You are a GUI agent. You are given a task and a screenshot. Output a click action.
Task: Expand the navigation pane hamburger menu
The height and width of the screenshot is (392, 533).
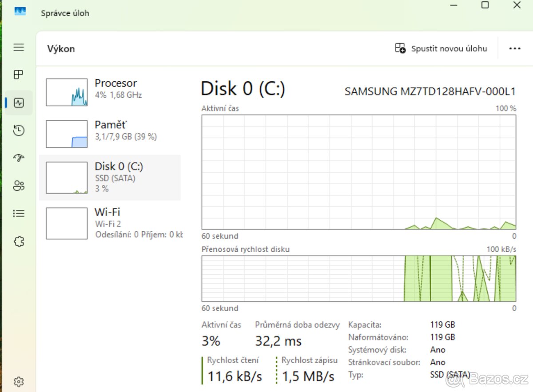pos(18,47)
